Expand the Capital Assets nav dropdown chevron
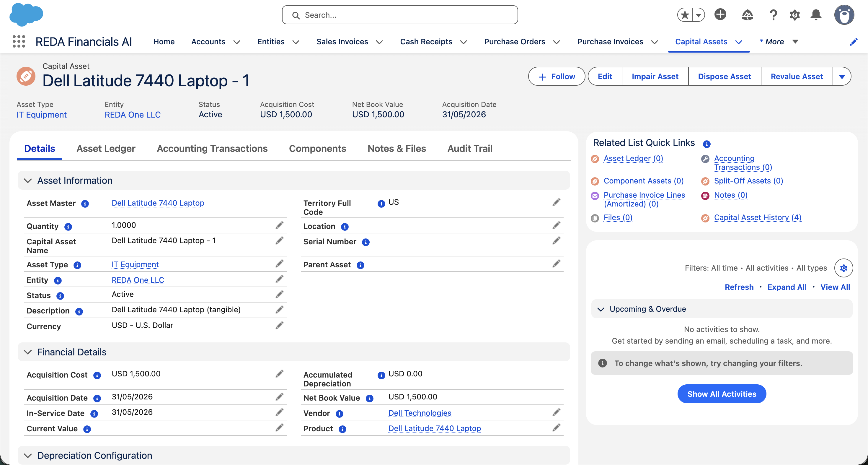 pos(739,42)
